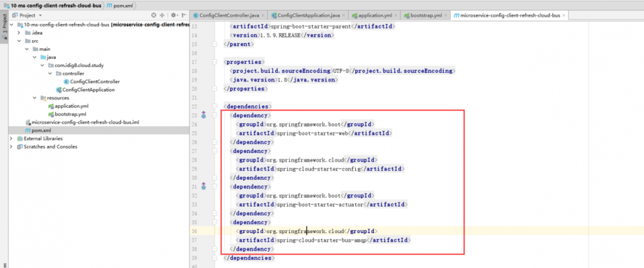
Task: Select ConfigClientController class in the tree
Action: click(95, 81)
